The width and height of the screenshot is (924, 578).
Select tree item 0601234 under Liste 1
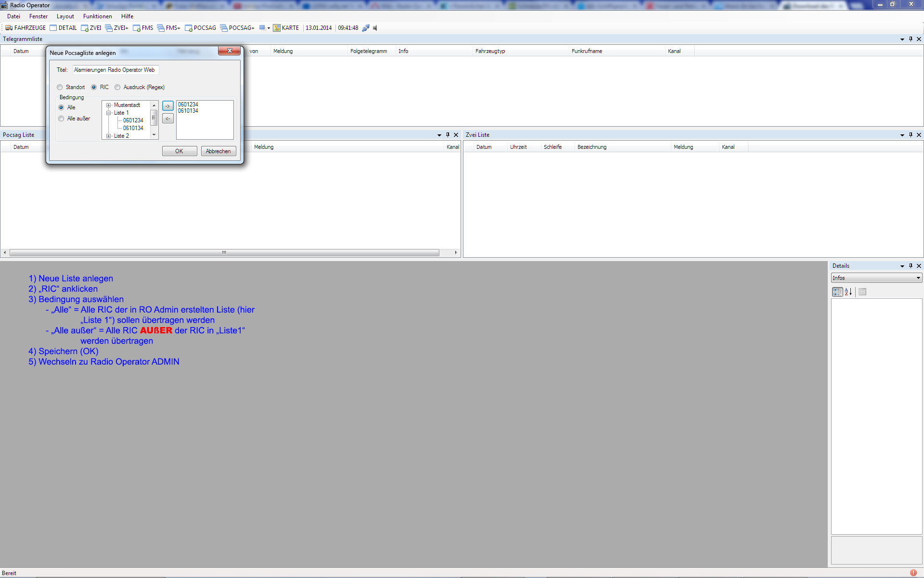[x=133, y=120]
